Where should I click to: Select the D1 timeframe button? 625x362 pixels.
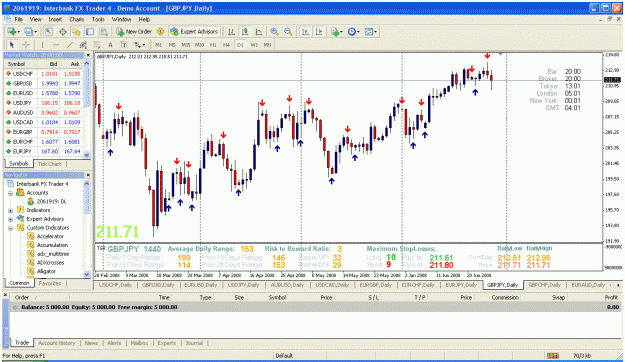coord(240,45)
